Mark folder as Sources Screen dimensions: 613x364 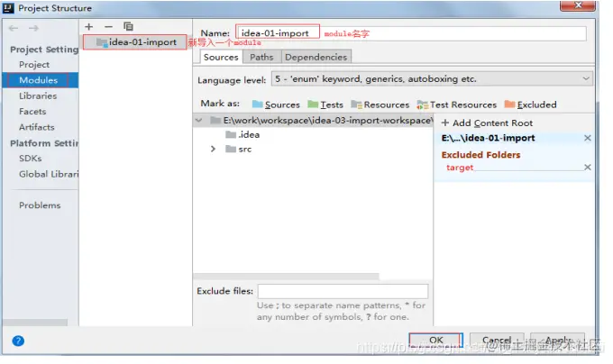(276, 105)
